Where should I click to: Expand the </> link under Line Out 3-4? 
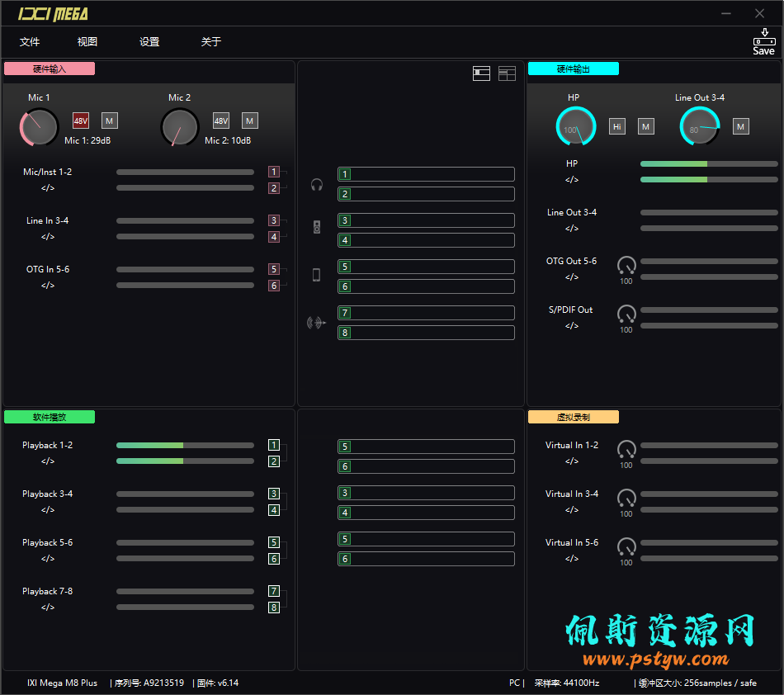click(572, 229)
